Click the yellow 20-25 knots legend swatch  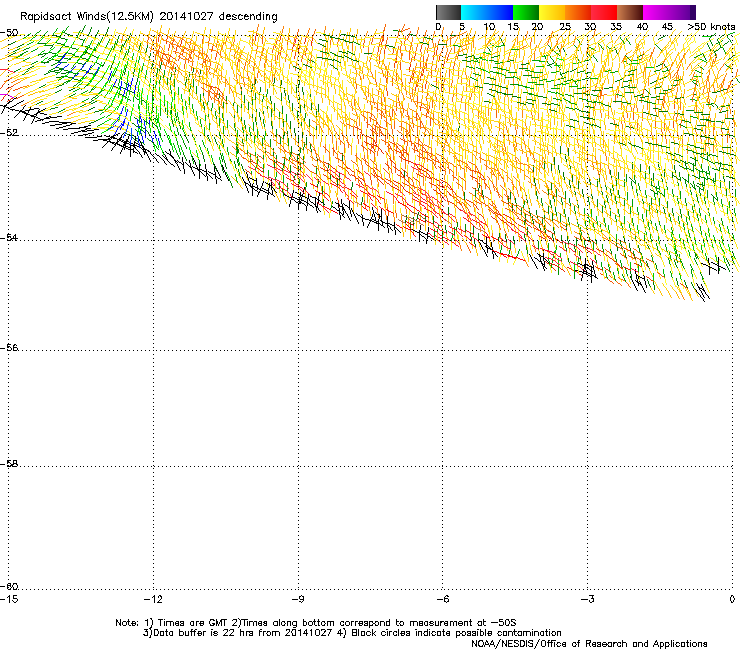[x=552, y=12]
